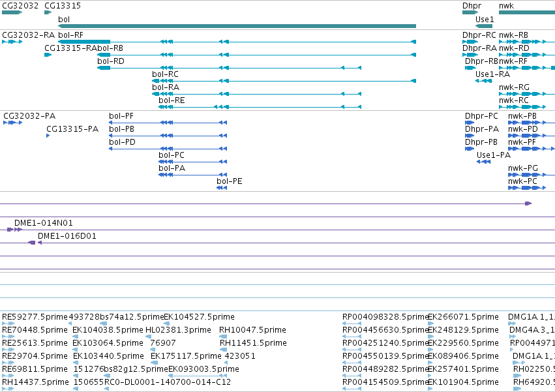The image size is (555, 392).
Task: Select EST HL02381.3prime
Action: [179, 330]
